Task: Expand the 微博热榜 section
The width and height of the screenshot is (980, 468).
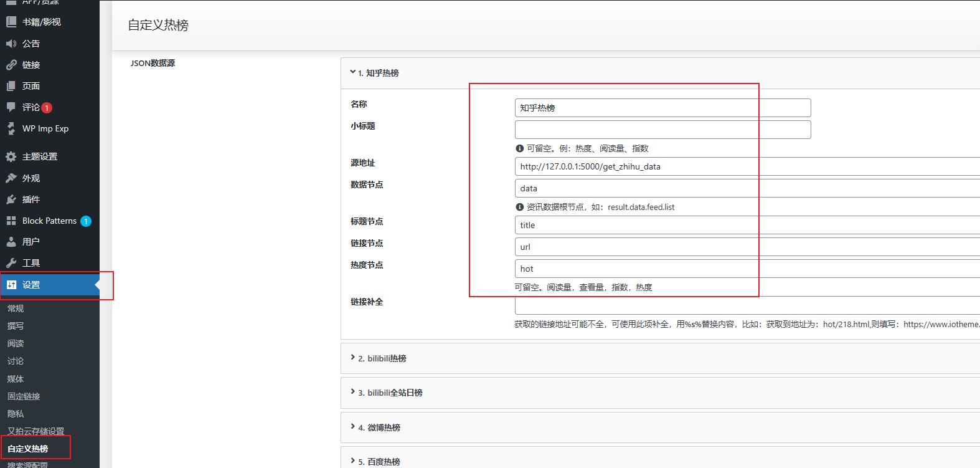Action: click(x=379, y=427)
